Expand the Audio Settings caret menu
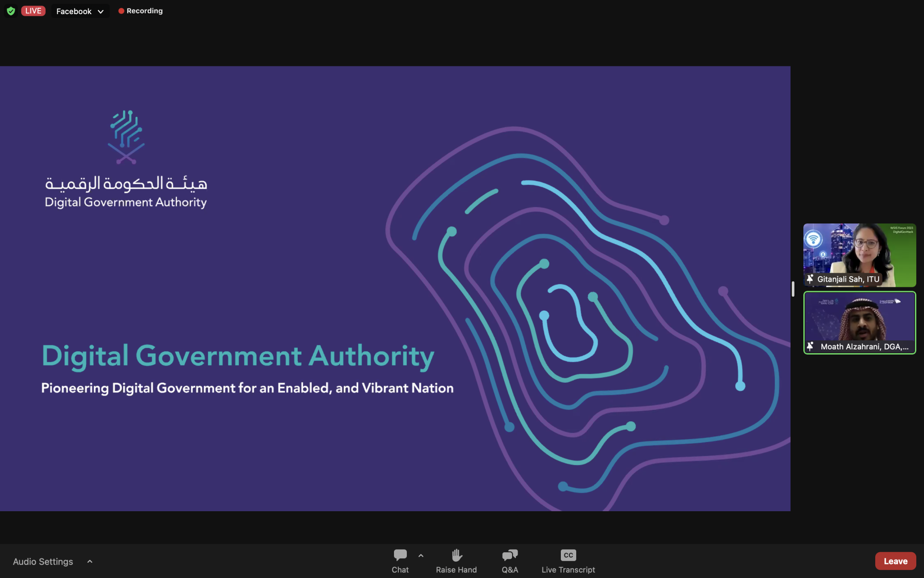 tap(90, 561)
